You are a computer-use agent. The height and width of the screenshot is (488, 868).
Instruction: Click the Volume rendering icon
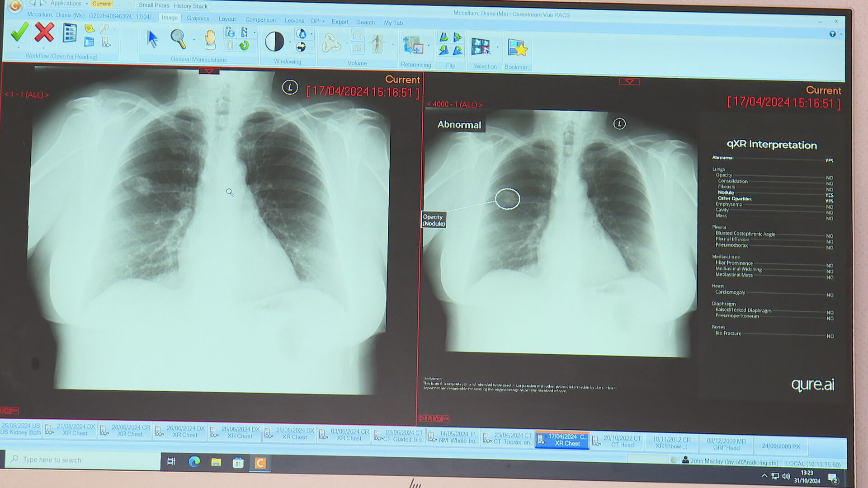(x=331, y=43)
